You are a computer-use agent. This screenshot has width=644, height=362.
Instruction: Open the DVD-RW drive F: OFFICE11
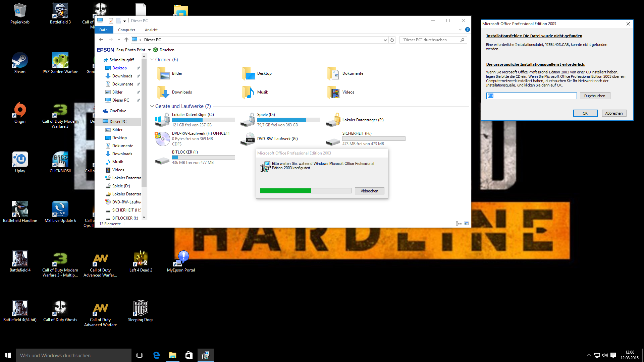(163, 138)
